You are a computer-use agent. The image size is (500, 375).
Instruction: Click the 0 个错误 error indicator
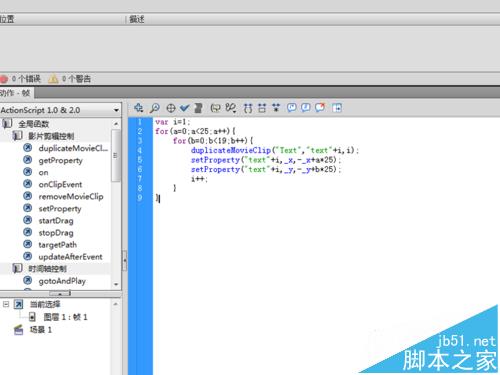21,79
